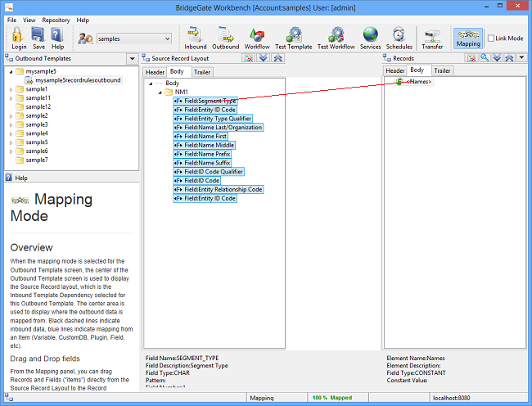Open the samples account dropdown

tap(167, 38)
